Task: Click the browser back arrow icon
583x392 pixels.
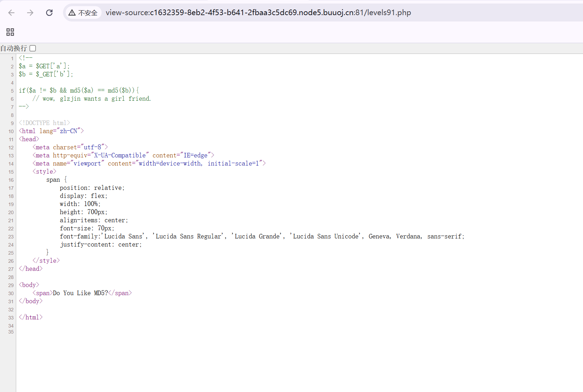Action: tap(12, 13)
